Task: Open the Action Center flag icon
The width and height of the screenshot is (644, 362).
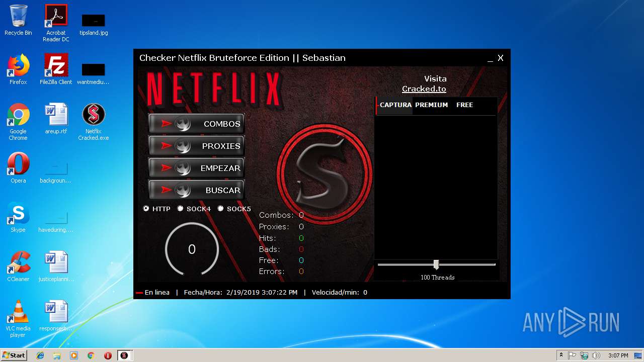Action: click(x=572, y=355)
